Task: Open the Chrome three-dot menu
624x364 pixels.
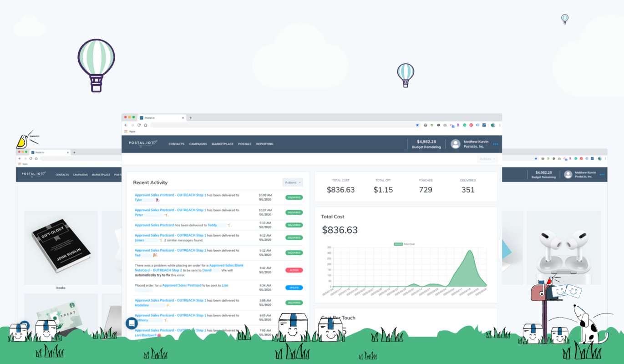Action: [500, 125]
